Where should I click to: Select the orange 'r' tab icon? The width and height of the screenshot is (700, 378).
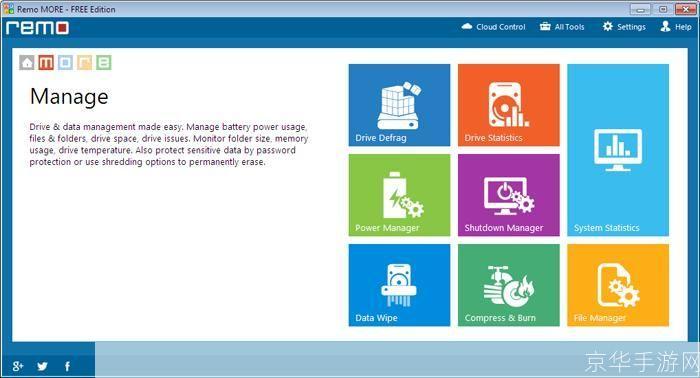tap(84, 62)
